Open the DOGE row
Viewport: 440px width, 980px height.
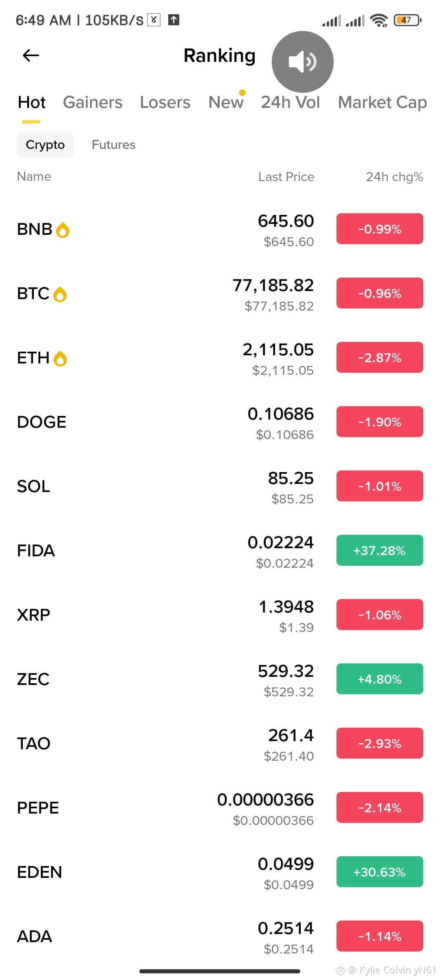click(x=220, y=422)
